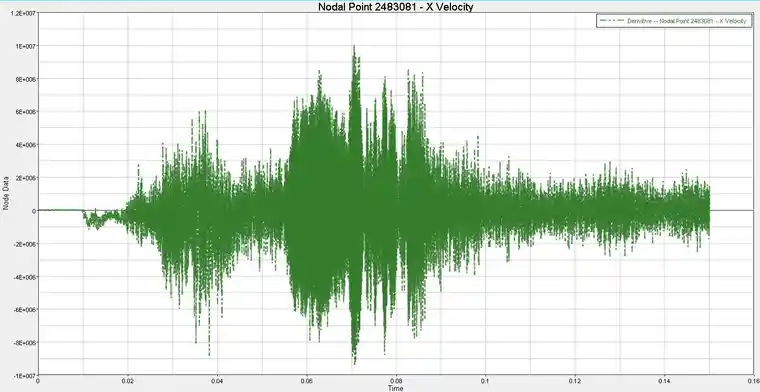760x392 pixels.
Task: Click the 2E+006 y-axis tick label
Action: (x=26, y=178)
